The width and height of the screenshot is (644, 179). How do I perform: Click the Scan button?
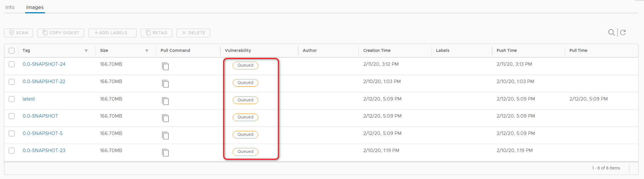point(19,33)
